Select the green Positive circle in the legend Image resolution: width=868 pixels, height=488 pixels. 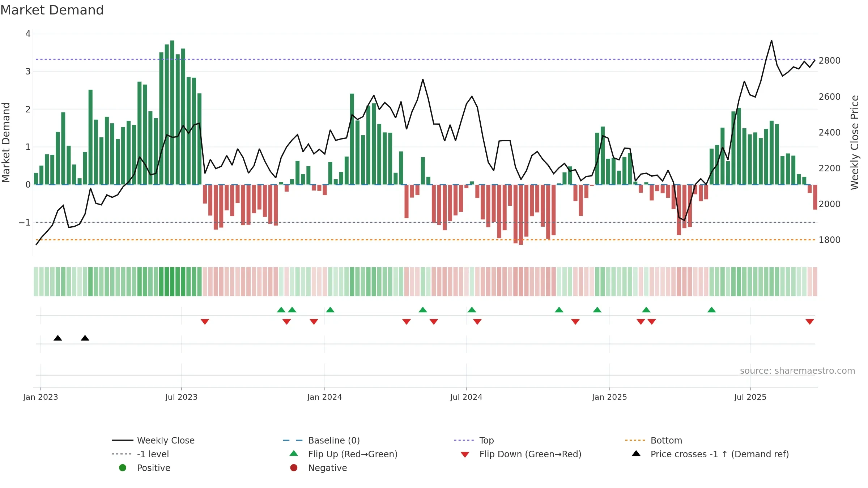click(123, 468)
